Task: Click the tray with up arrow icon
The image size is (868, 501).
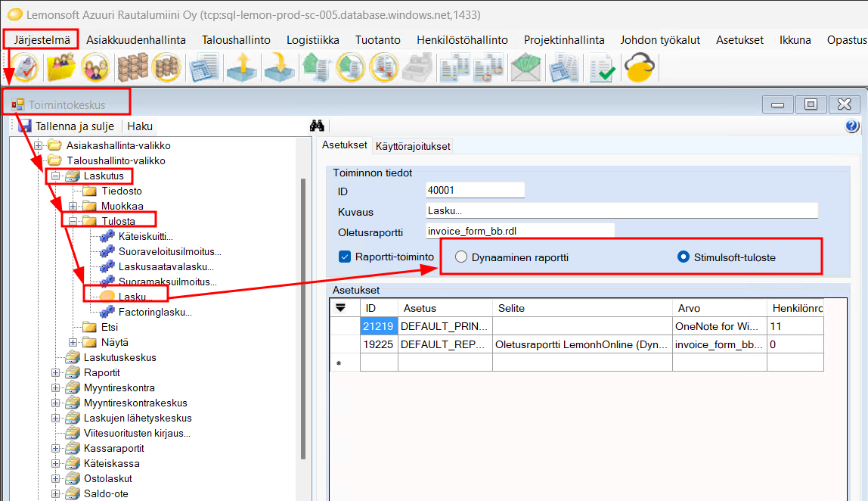Action: [x=243, y=67]
